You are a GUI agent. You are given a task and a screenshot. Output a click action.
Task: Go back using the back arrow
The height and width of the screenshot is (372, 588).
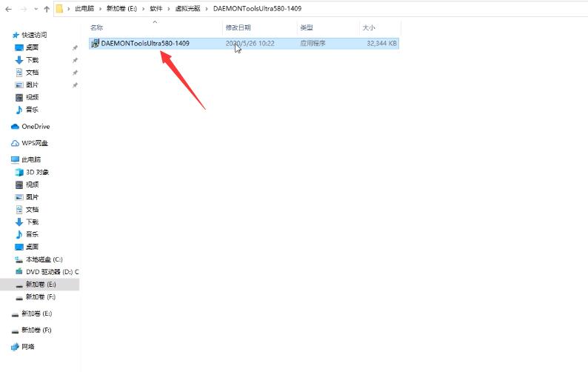(8, 9)
